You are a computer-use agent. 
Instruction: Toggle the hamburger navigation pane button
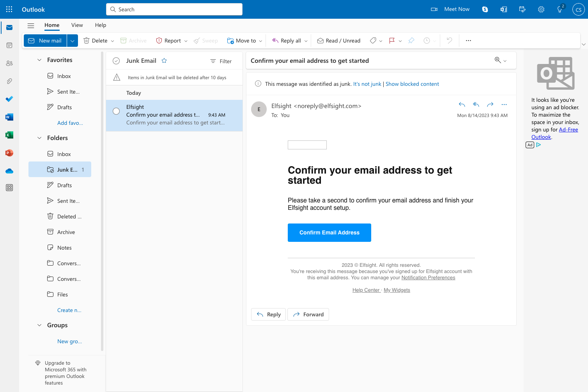[x=31, y=25]
